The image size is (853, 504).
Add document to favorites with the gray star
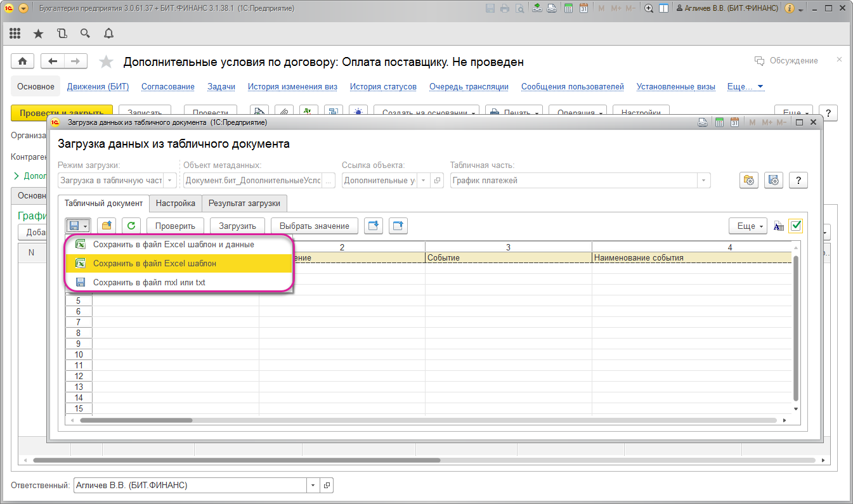107,61
